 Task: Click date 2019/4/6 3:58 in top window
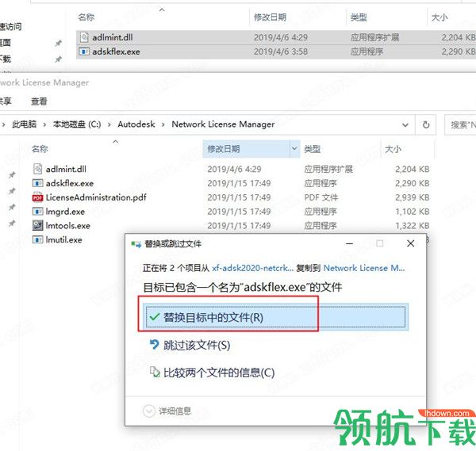[281, 52]
